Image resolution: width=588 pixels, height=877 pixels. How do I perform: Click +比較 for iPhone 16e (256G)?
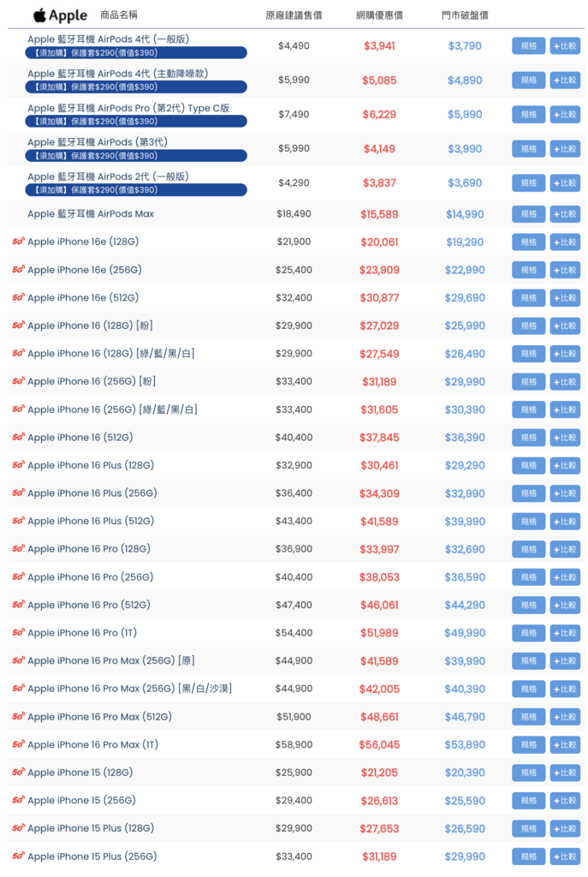[565, 270]
